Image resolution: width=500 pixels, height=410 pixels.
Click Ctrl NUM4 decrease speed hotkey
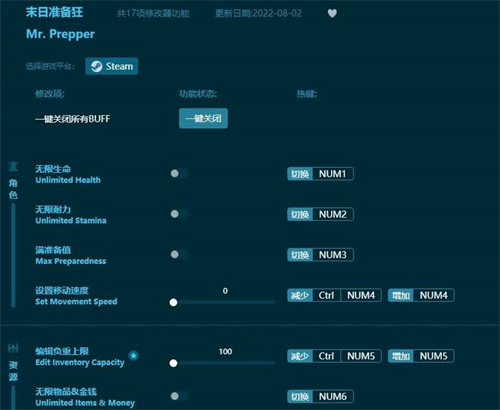tap(334, 295)
